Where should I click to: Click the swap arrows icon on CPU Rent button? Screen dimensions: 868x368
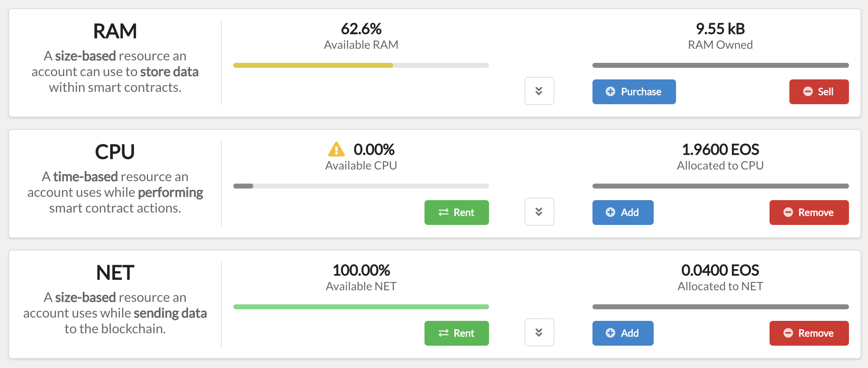coord(444,213)
